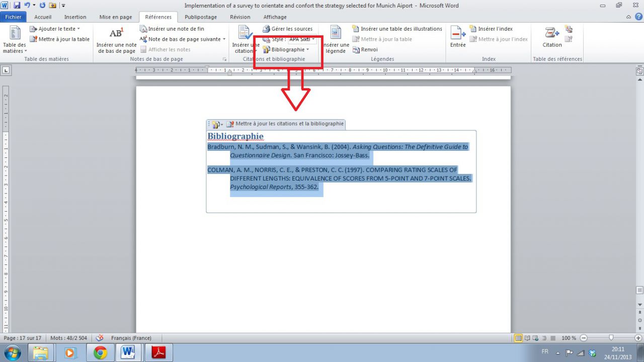The image size is (644, 362).
Task: Click the Insérer une légende icon
Action: pyautogui.click(x=336, y=33)
